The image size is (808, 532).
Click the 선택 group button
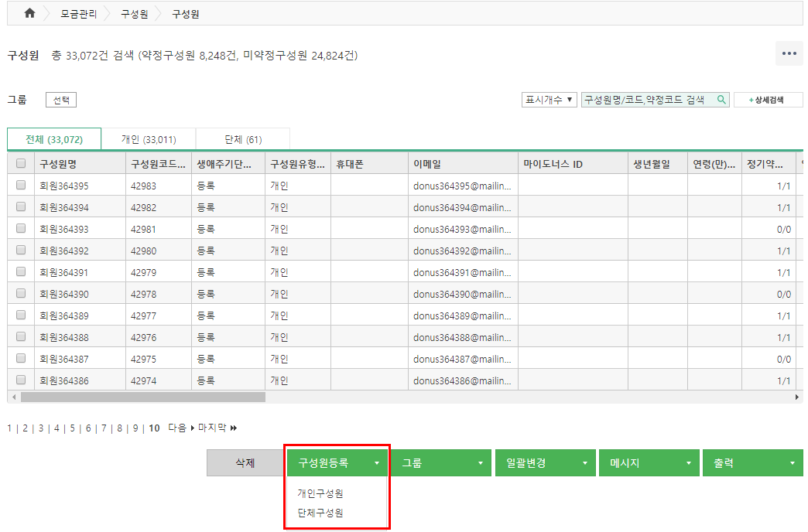(x=61, y=100)
